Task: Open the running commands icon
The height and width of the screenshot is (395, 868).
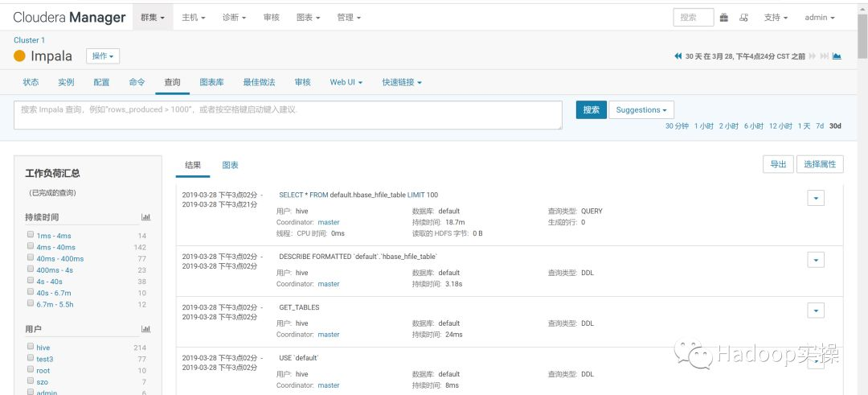Action: (744, 18)
